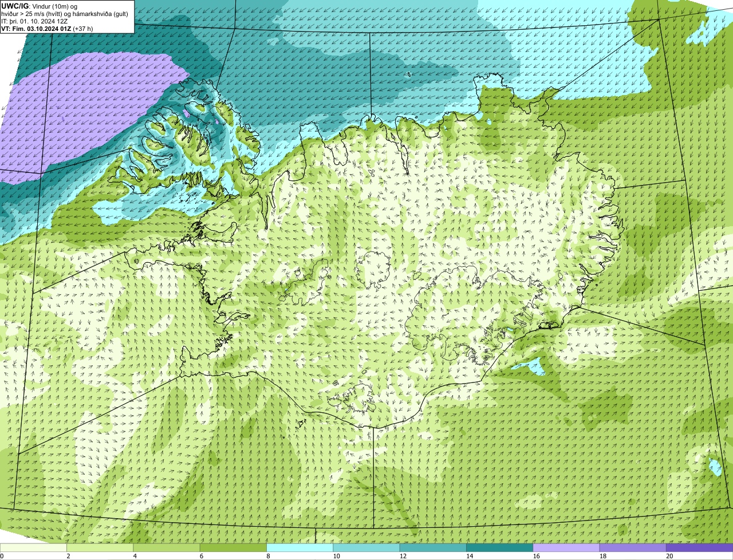The width and height of the screenshot is (733, 560).
Task: Click the legend tick label "14"
Action: click(470, 556)
